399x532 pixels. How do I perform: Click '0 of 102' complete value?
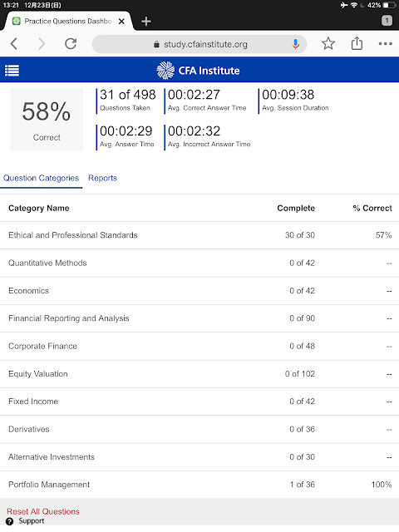coord(300,374)
